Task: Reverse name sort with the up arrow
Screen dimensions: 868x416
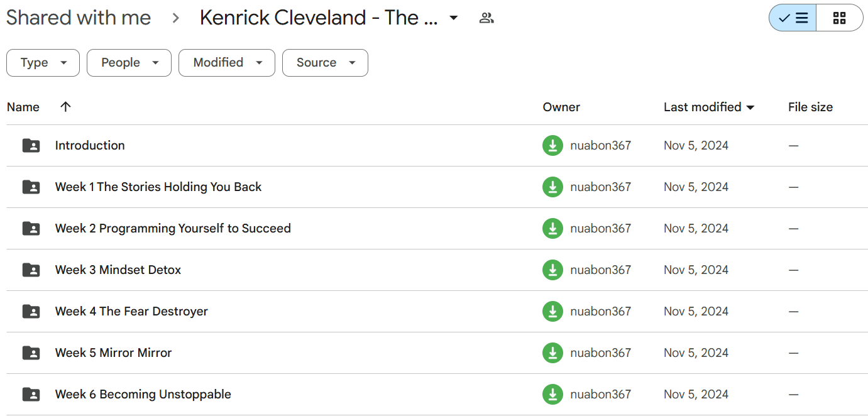Action: [x=65, y=107]
